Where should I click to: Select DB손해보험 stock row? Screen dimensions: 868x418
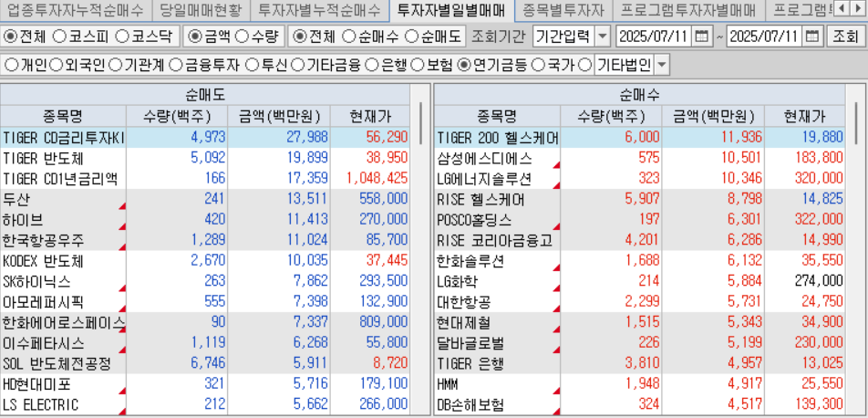click(x=640, y=404)
